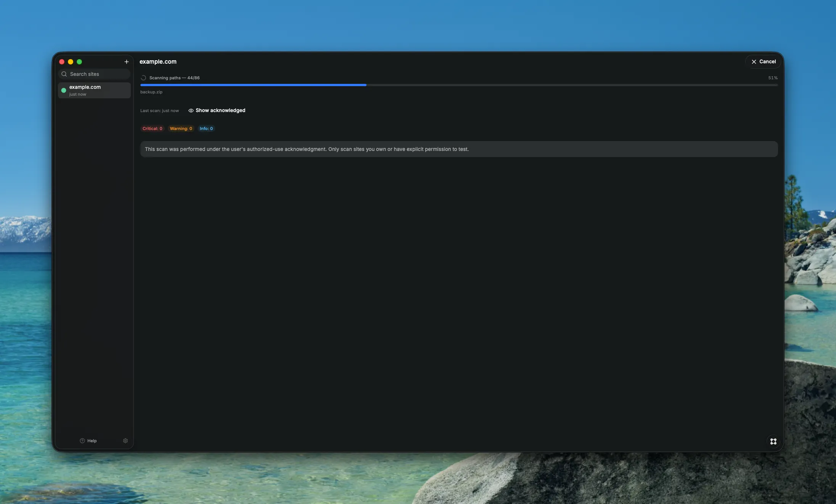Click Last scan: just now text
The width and height of the screenshot is (836, 504).
159,111
